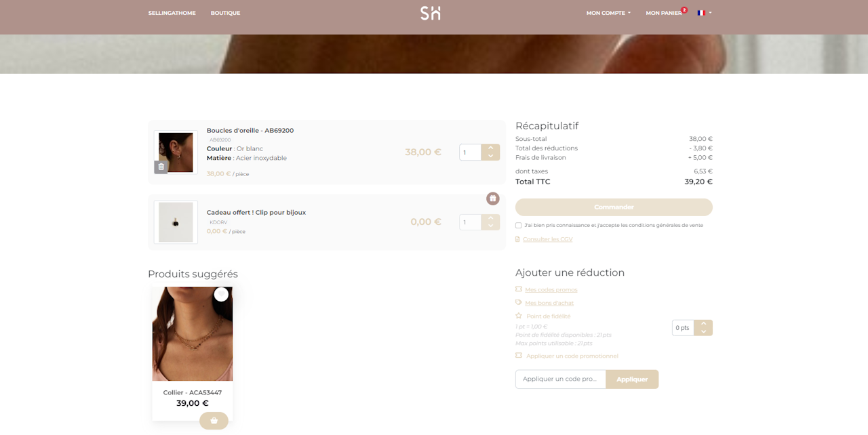Screen dimensions: 868x435
Task: Remove the Boucles d'oreille via trash icon
Action: 161,166
